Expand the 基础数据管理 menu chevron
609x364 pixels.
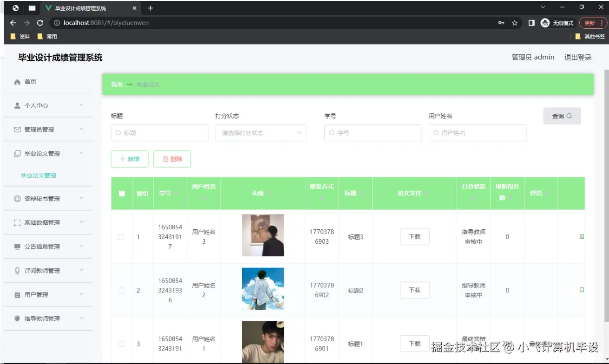[81, 222]
